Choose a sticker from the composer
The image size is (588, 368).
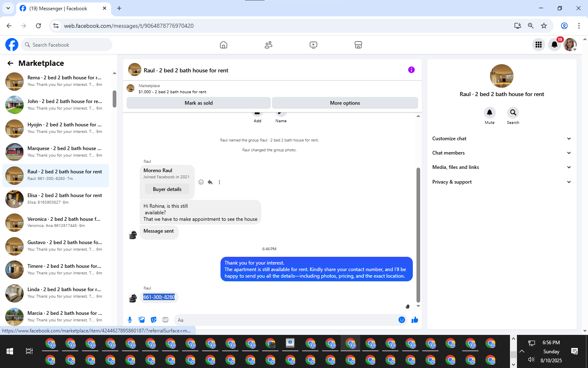[x=154, y=320]
